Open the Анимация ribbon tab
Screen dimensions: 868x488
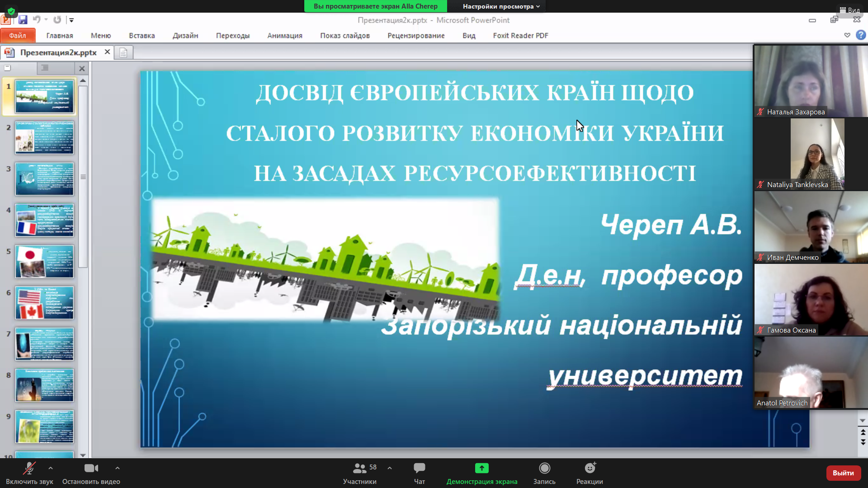click(284, 36)
